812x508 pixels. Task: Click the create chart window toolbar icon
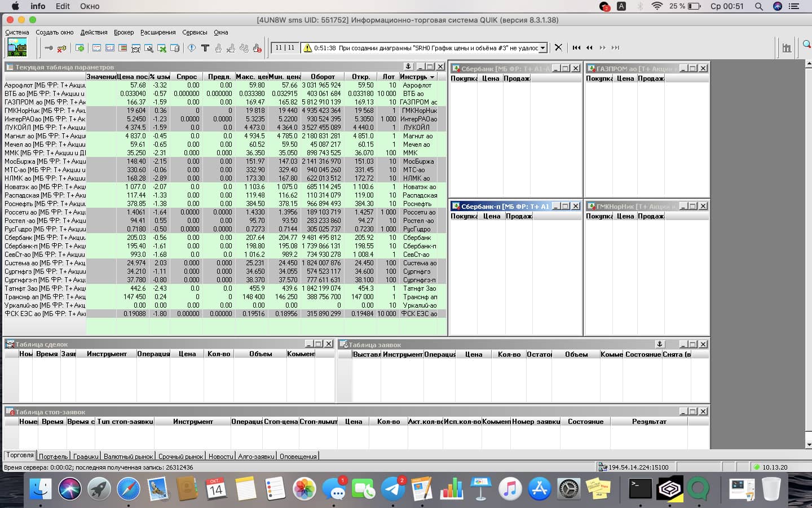[x=110, y=48]
